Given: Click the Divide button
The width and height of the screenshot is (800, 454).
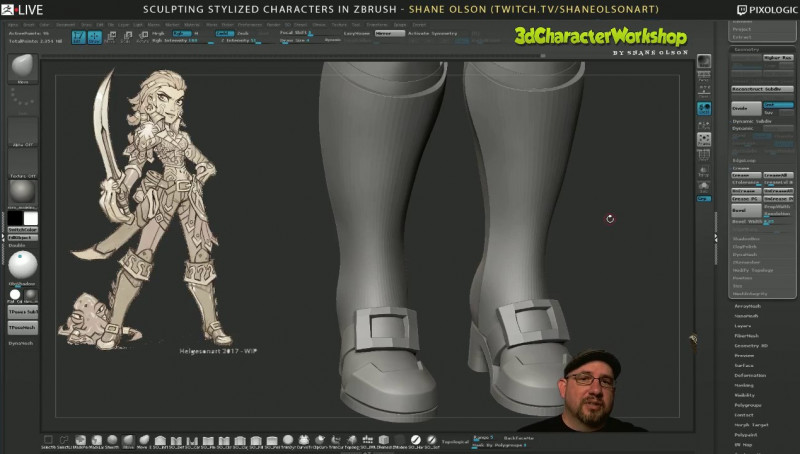Looking at the screenshot, I should pos(746,109).
